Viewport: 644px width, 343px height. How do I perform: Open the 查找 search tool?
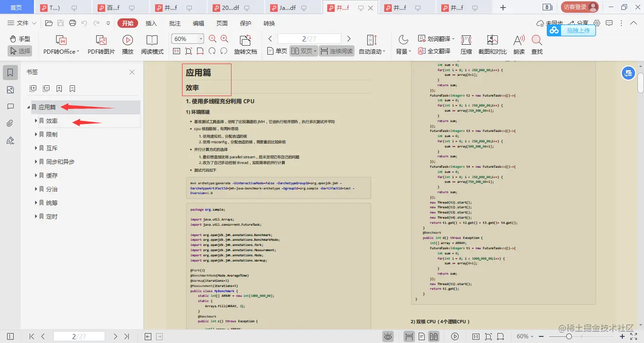click(537, 45)
